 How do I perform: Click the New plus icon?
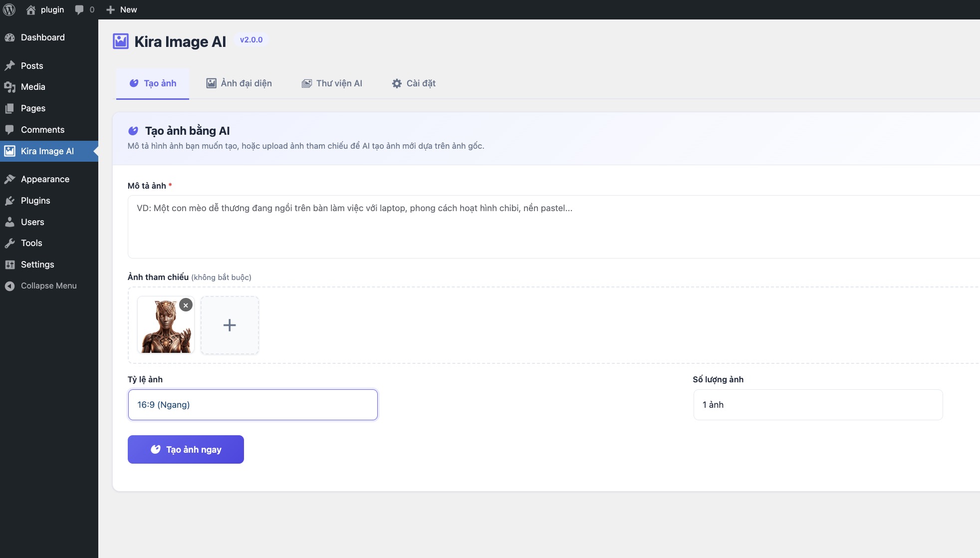111,9
